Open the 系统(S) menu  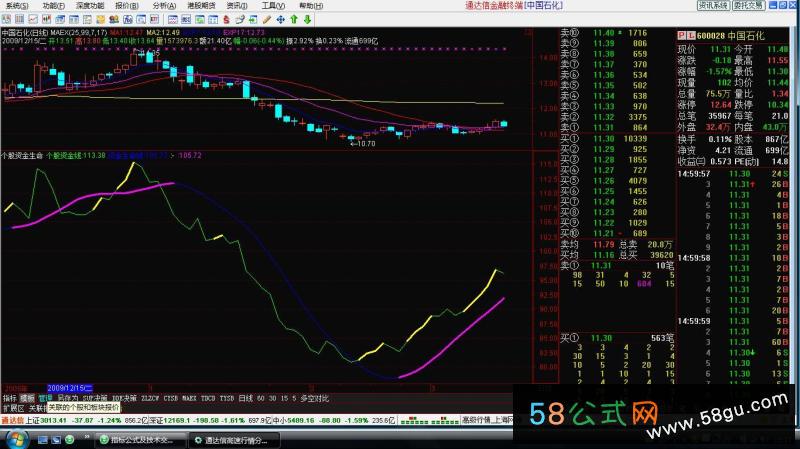(17, 6)
